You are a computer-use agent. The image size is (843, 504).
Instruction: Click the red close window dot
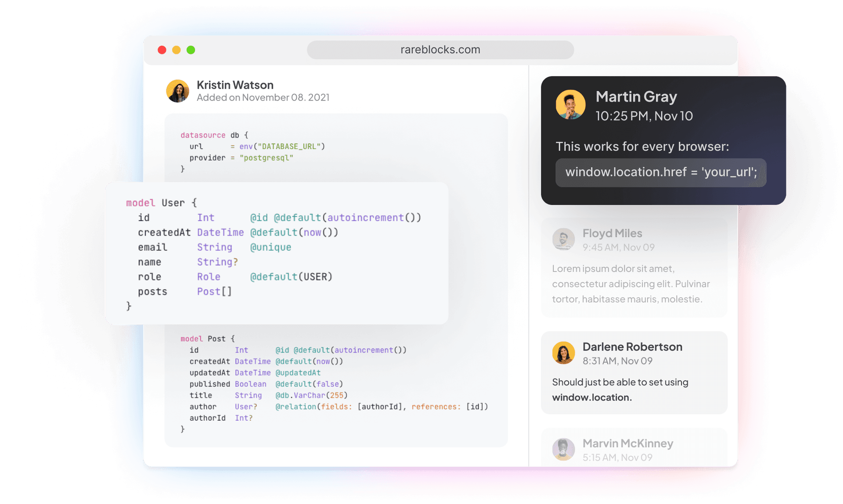pyautogui.click(x=162, y=50)
